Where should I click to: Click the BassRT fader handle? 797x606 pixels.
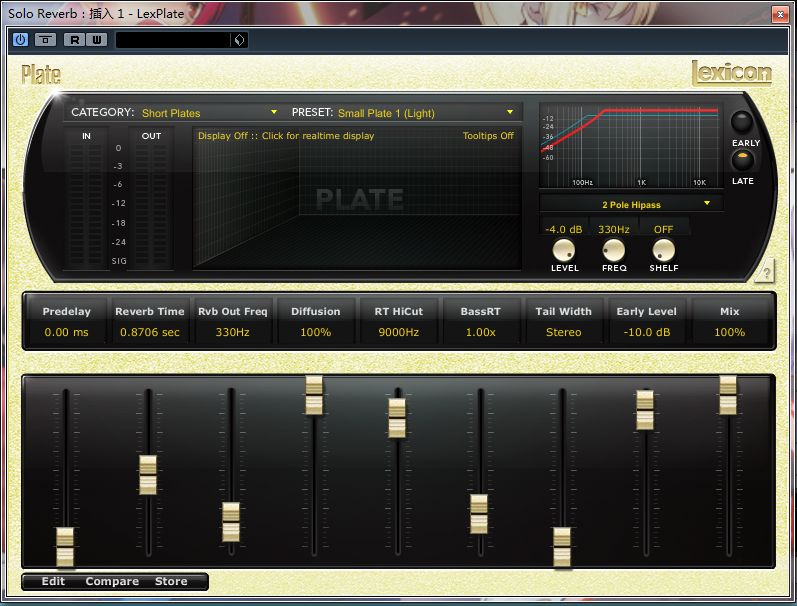(x=479, y=514)
